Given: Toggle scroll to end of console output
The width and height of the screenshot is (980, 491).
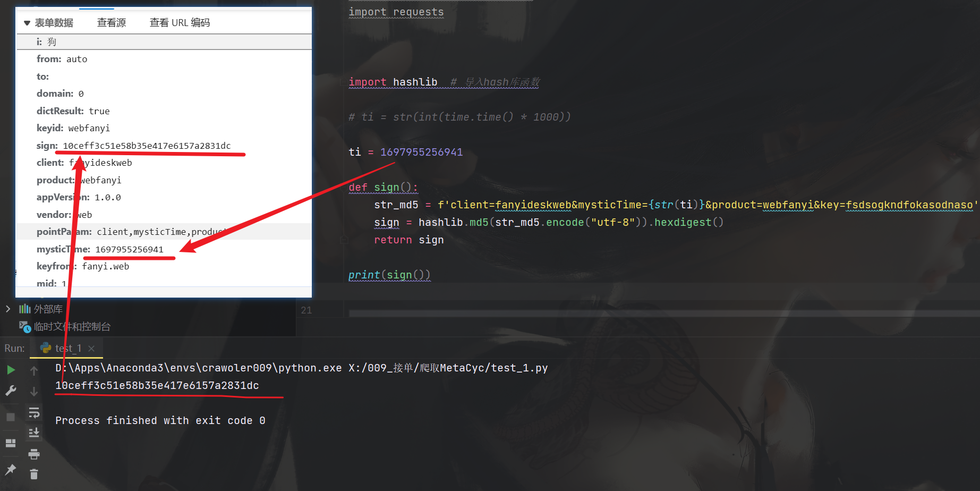Looking at the screenshot, I should [x=34, y=433].
